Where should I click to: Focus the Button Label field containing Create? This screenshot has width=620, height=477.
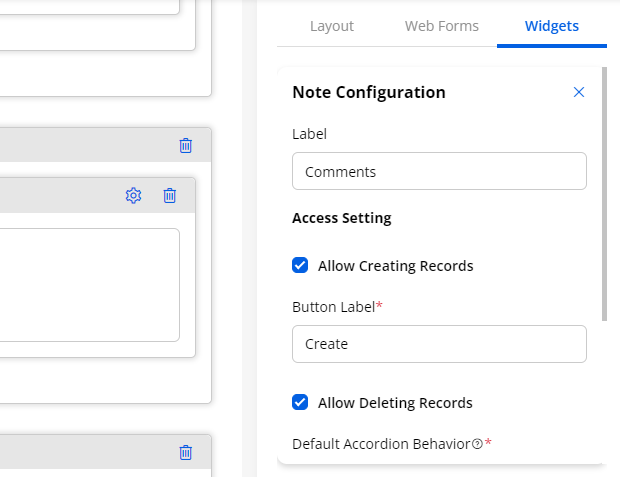coord(439,344)
